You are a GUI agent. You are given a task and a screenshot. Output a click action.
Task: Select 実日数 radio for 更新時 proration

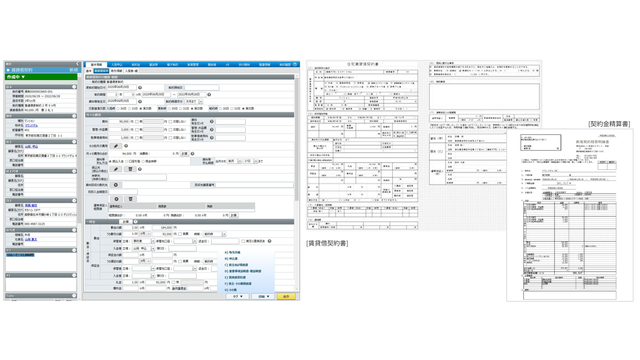(x=191, y=109)
